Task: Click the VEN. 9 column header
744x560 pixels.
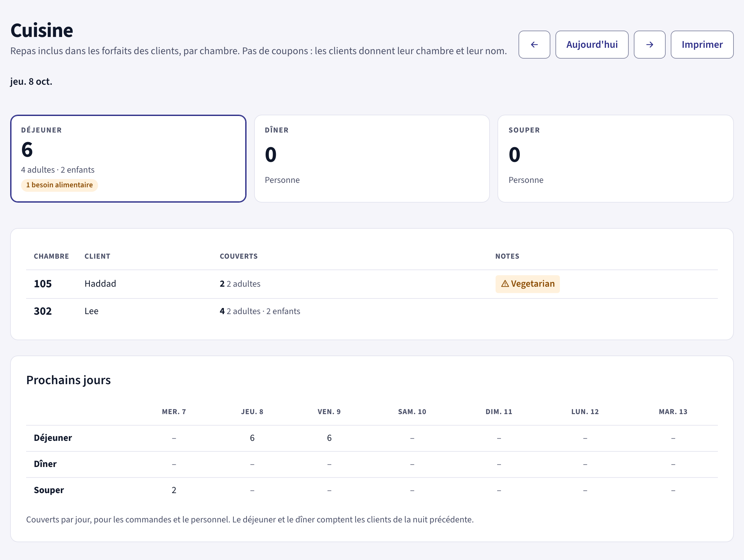Action: [329, 412]
